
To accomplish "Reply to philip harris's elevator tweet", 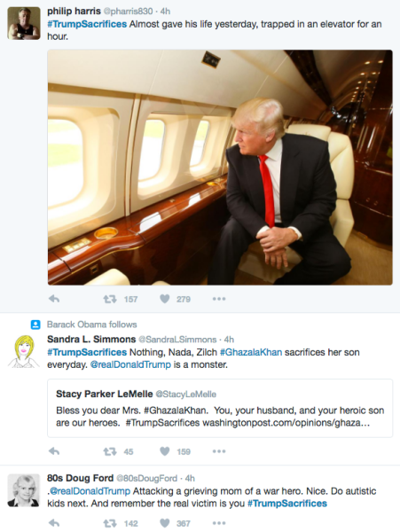I will coord(54,299).
